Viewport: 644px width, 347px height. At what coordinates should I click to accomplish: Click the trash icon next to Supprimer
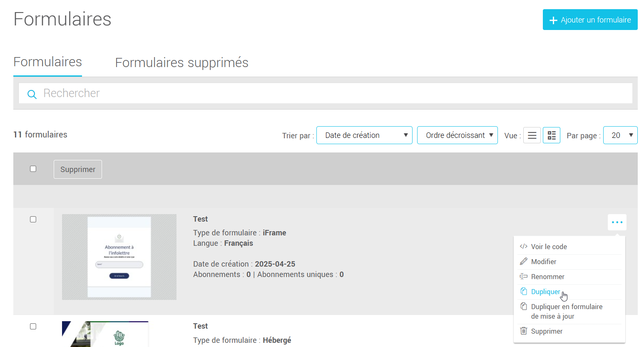[x=523, y=331]
